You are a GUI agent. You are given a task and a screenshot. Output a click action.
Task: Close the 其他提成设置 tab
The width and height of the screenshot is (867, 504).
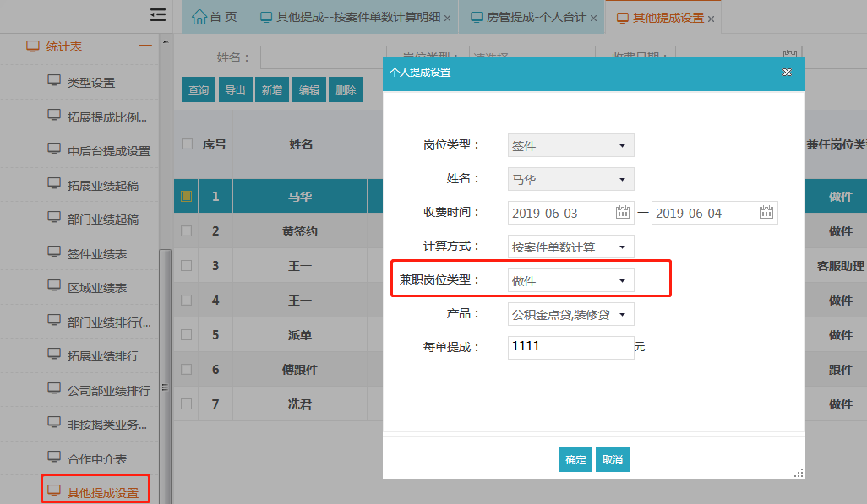tap(711, 19)
